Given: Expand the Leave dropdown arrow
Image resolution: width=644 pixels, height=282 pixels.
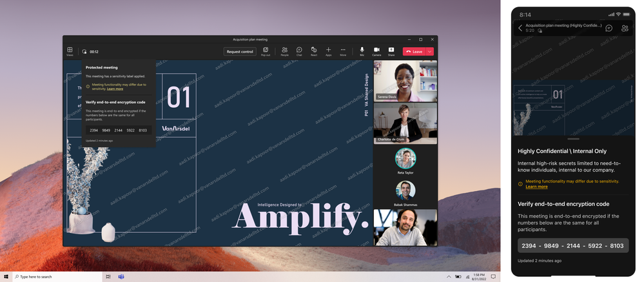Looking at the screenshot, I should [429, 52].
